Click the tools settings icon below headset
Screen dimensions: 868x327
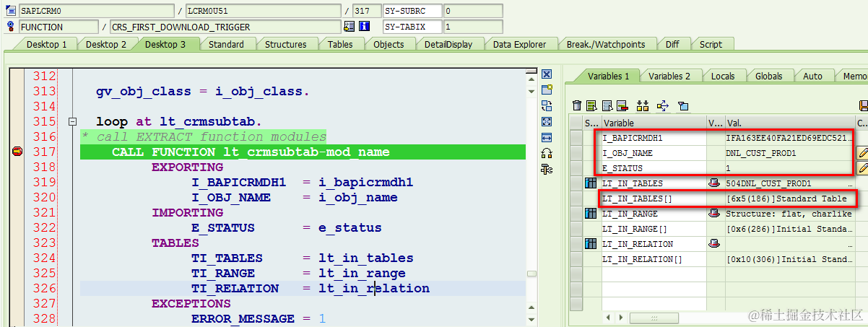[x=547, y=169]
